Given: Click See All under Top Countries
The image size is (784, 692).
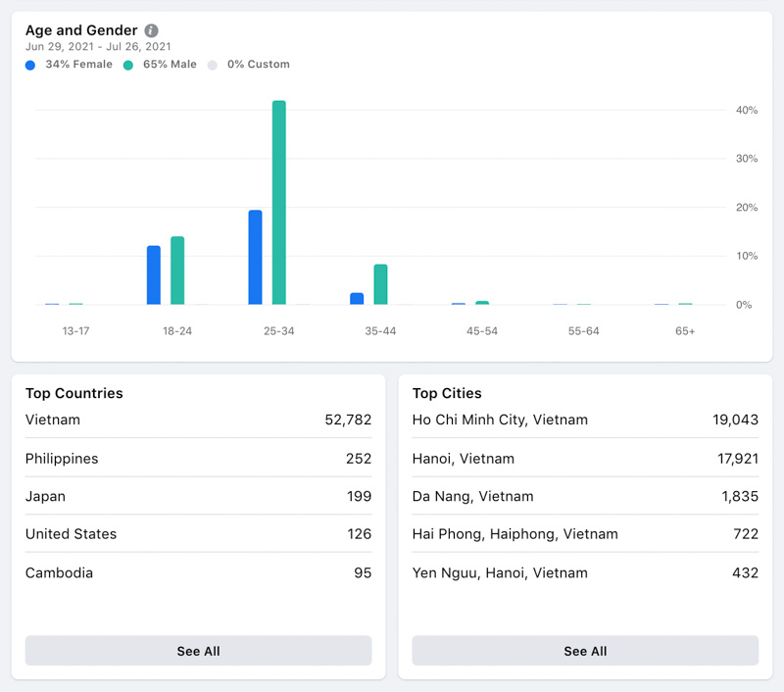Looking at the screenshot, I should coord(198,651).
